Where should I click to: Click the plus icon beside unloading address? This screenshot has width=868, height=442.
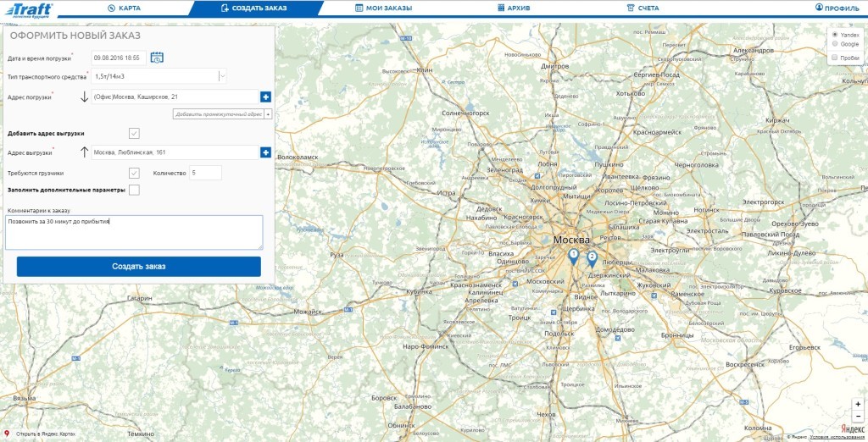[x=265, y=152]
